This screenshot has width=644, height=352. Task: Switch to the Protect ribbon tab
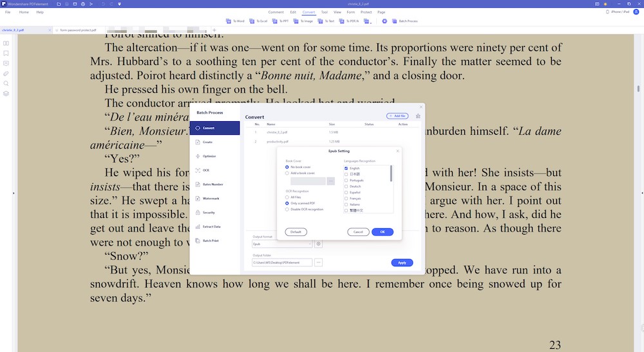[x=366, y=12]
